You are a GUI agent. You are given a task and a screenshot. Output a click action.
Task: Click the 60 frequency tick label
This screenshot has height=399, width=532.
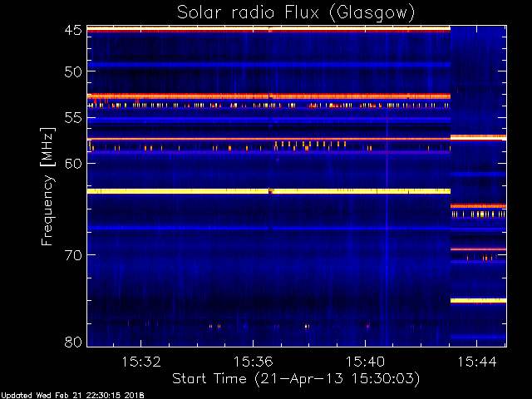(x=73, y=164)
